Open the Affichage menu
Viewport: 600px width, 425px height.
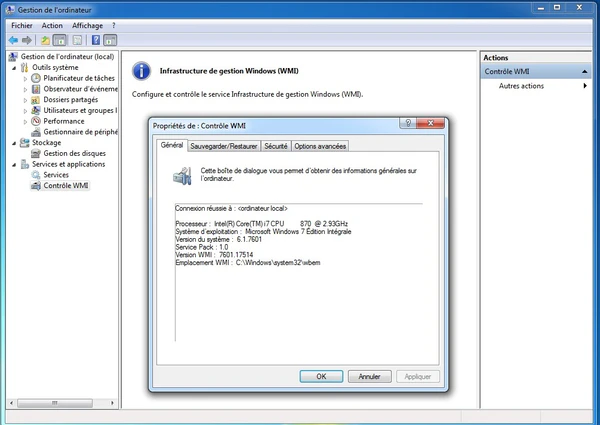tap(87, 25)
